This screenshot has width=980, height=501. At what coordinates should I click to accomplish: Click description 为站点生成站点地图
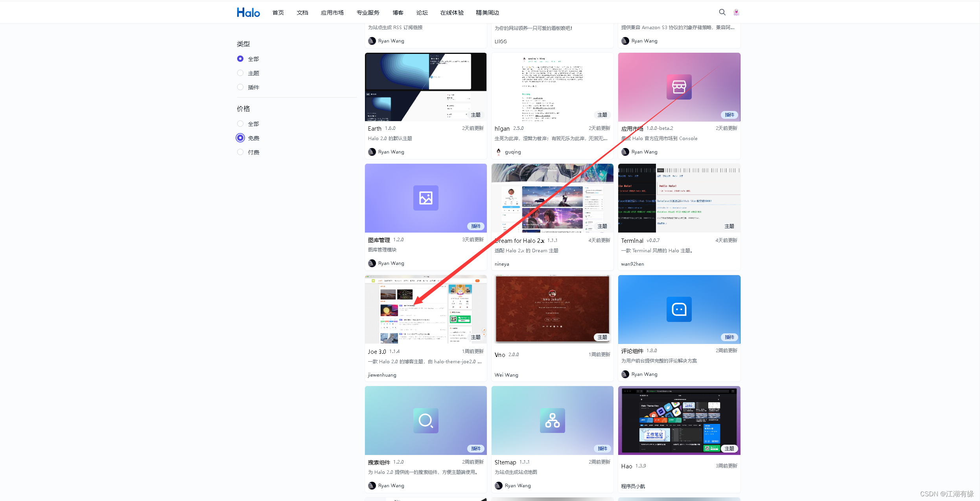(516, 472)
